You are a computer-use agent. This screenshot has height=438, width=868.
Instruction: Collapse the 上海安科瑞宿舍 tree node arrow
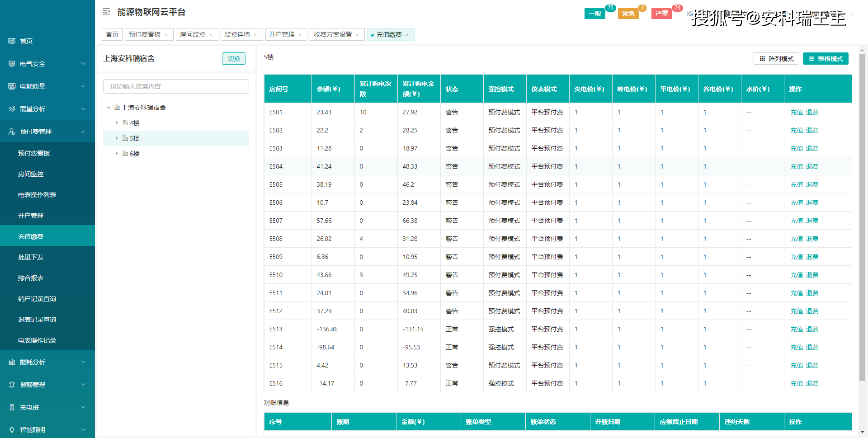click(109, 108)
